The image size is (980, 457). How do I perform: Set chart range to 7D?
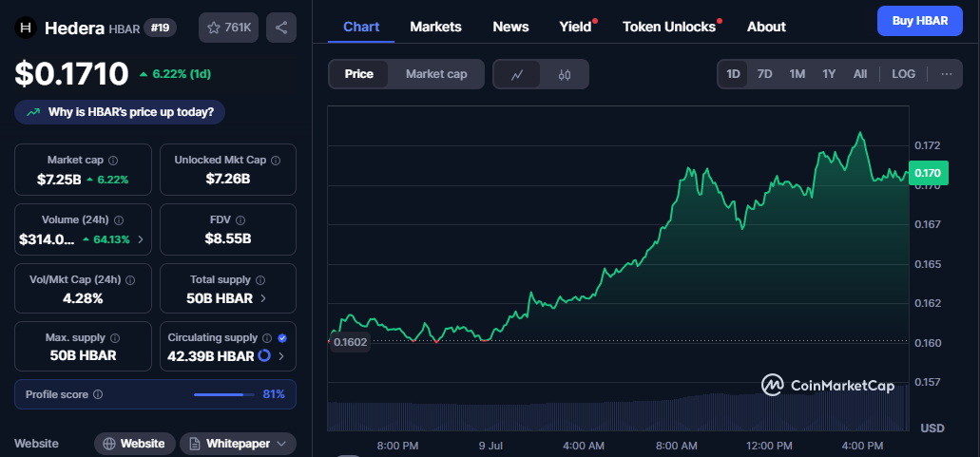click(764, 74)
